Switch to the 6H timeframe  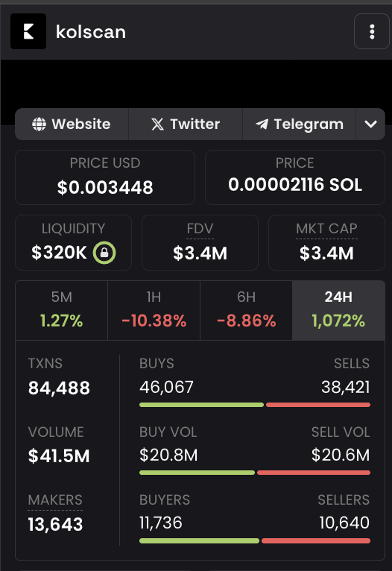coord(247,310)
